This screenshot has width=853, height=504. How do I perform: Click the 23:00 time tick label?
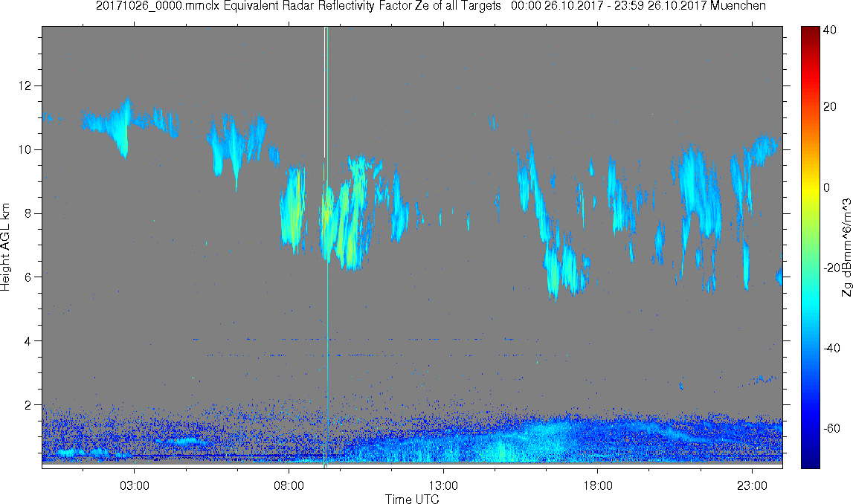click(x=753, y=485)
